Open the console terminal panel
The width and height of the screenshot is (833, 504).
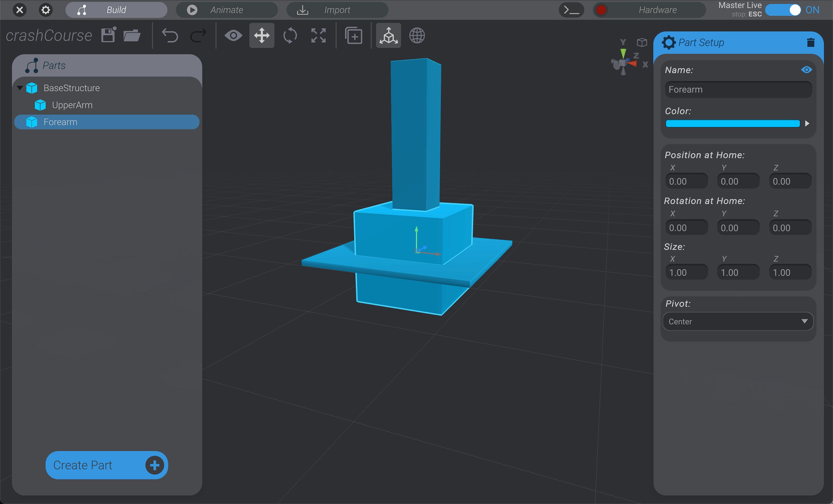click(571, 10)
